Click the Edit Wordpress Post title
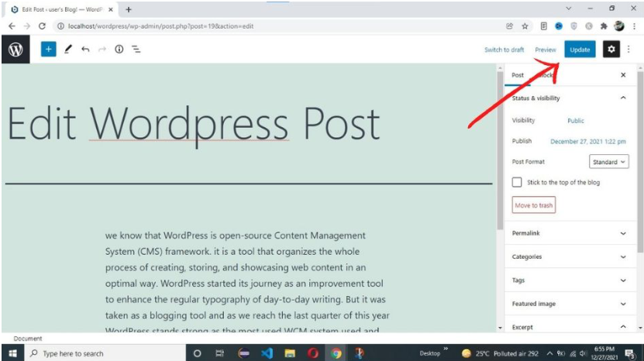This screenshot has height=361, width=644. click(194, 123)
